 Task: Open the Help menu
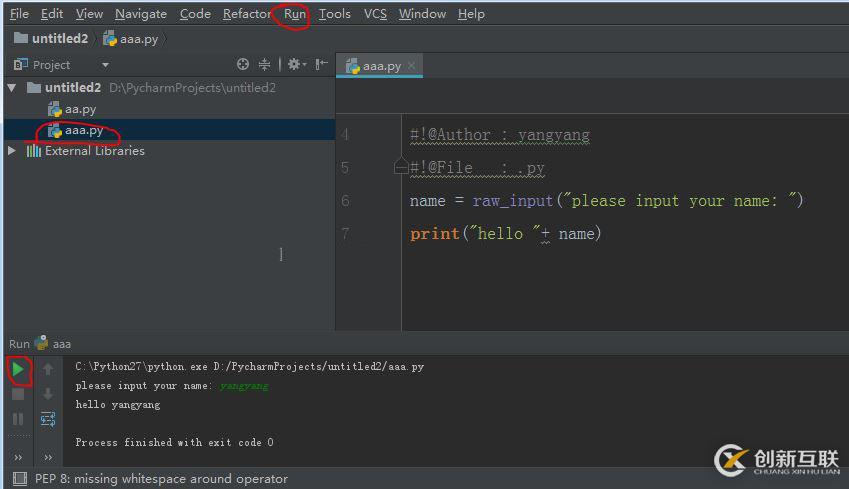point(471,14)
